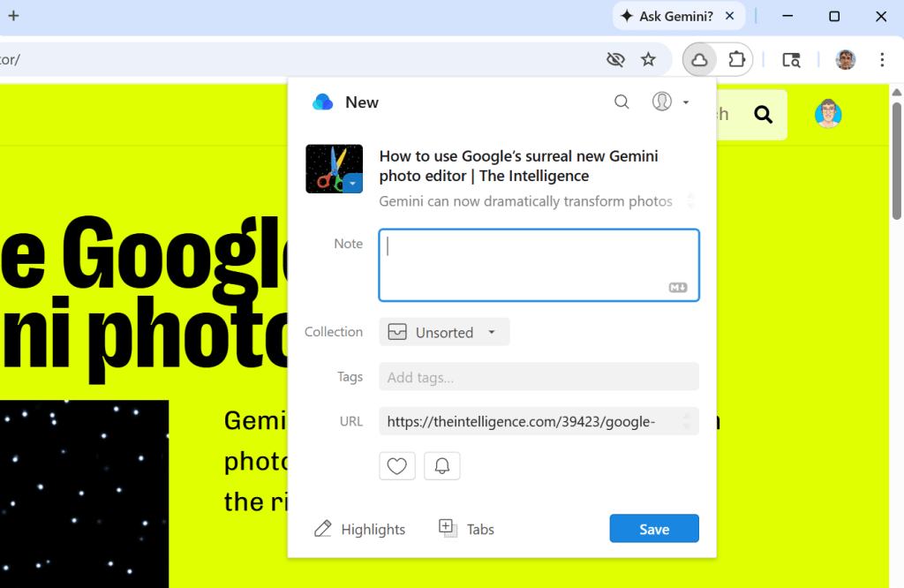904x588 pixels.
Task: Open the cartoon avatar on the web page
Action: coord(828,114)
